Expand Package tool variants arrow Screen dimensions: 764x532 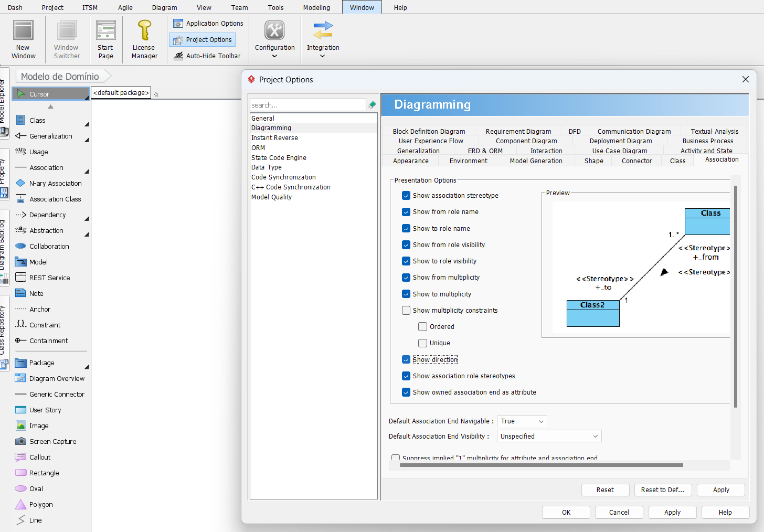(87, 367)
